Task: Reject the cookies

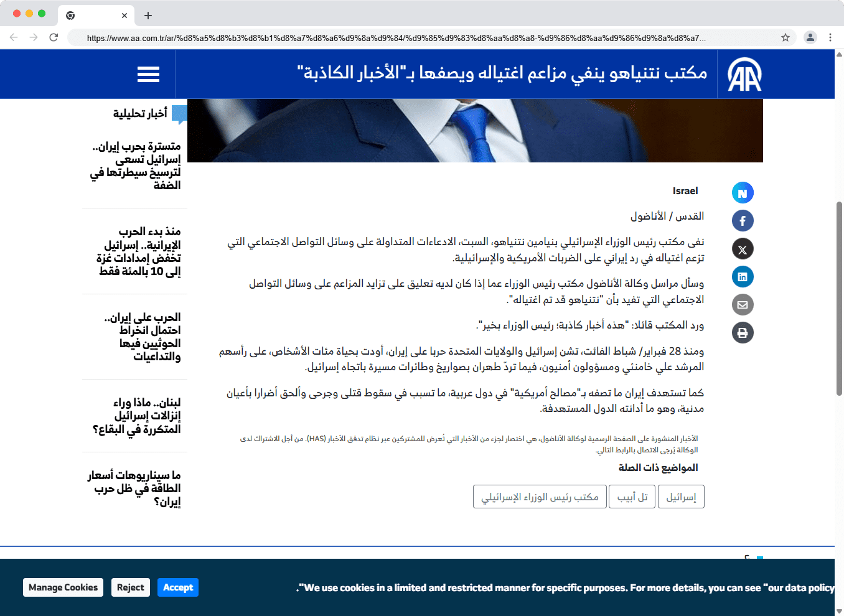Action: (131, 587)
